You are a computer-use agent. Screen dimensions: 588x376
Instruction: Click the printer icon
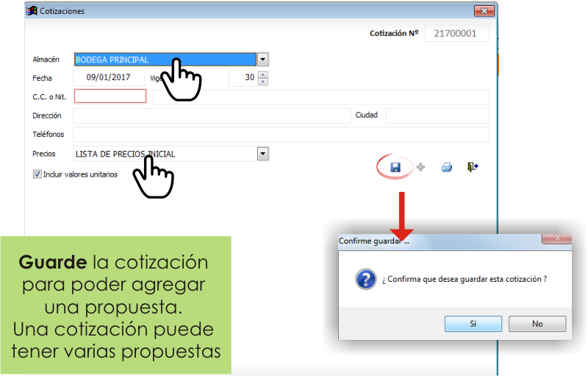tap(446, 167)
